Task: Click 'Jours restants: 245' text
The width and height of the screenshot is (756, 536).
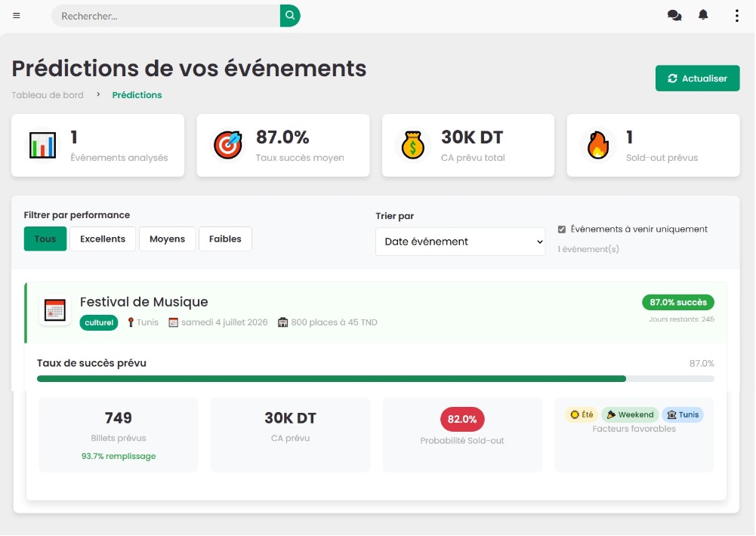Action: click(x=681, y=319)
